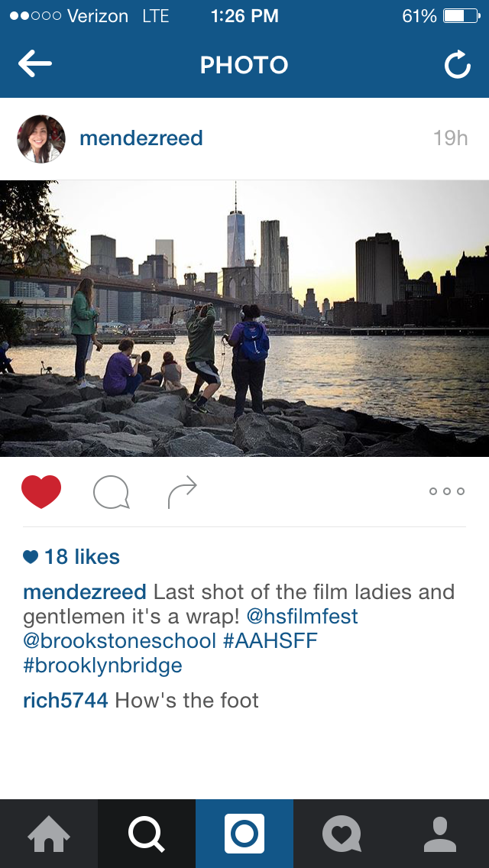Open the profile tab
This screenshot has height=868, width=489.
(440, 834)
